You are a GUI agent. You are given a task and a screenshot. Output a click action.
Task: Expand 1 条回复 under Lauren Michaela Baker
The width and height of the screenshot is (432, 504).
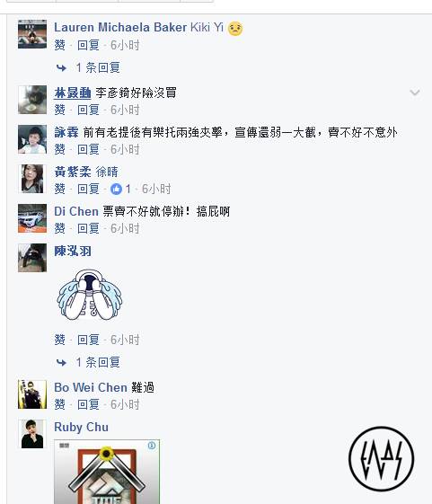point(98,67)
